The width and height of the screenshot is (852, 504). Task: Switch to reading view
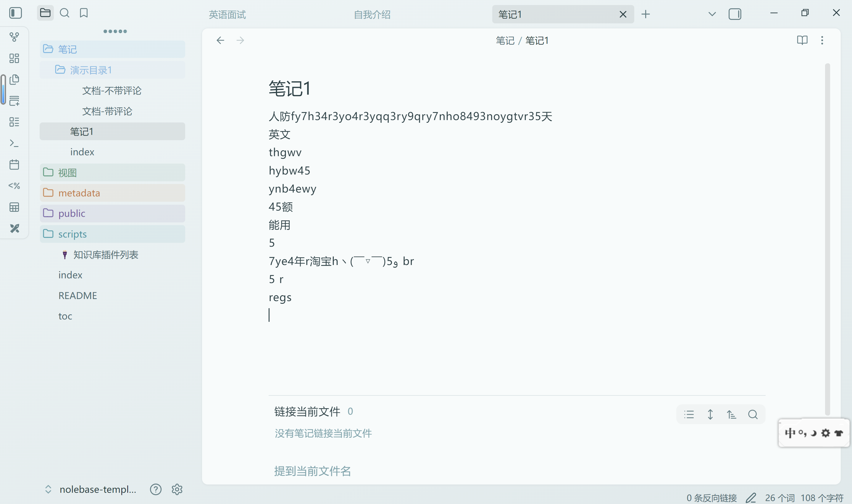[x=802, y=41]
